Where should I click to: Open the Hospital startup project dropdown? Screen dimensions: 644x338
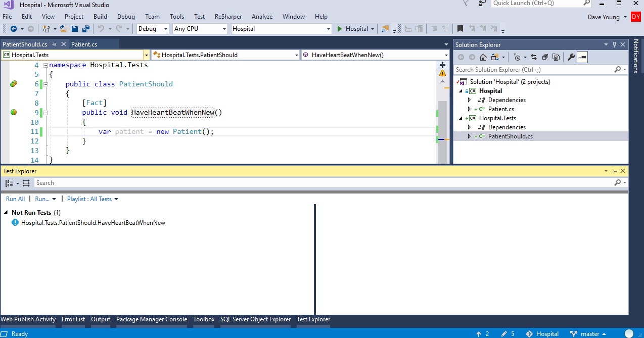[x=329, y=29]
